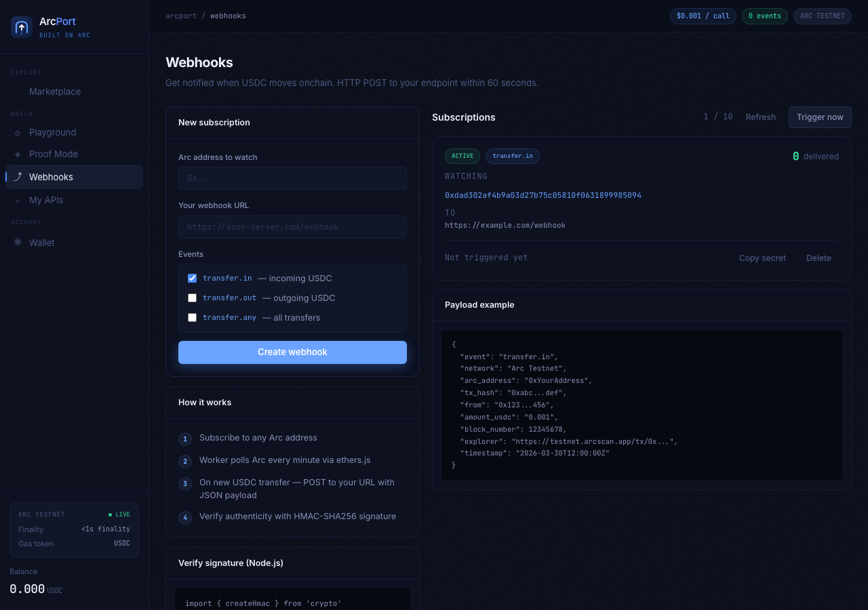
Task: Click the Trigger now button
Action: click(x=820, y=117)
